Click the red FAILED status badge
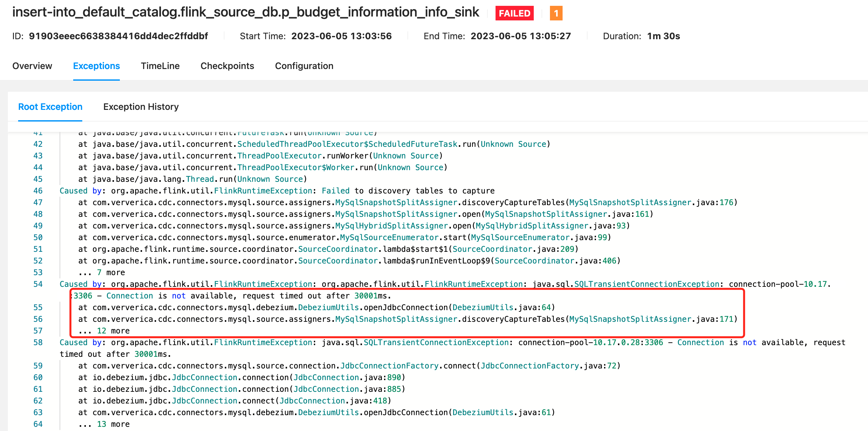This screenshot has width=868, height=431. (x=514, y=14)
